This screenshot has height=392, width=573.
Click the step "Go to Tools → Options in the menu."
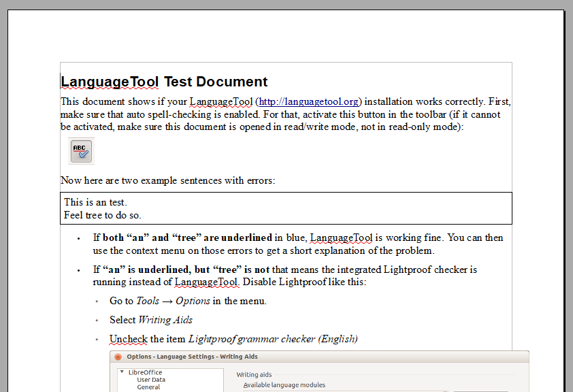point(188,301)
